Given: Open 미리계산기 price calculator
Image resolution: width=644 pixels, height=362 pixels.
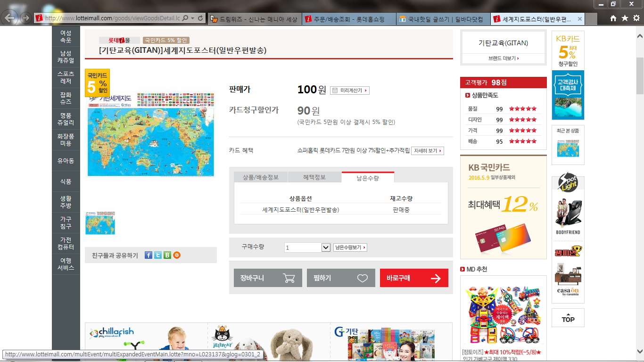Looking at the screenshot, I should pos(350,90).
